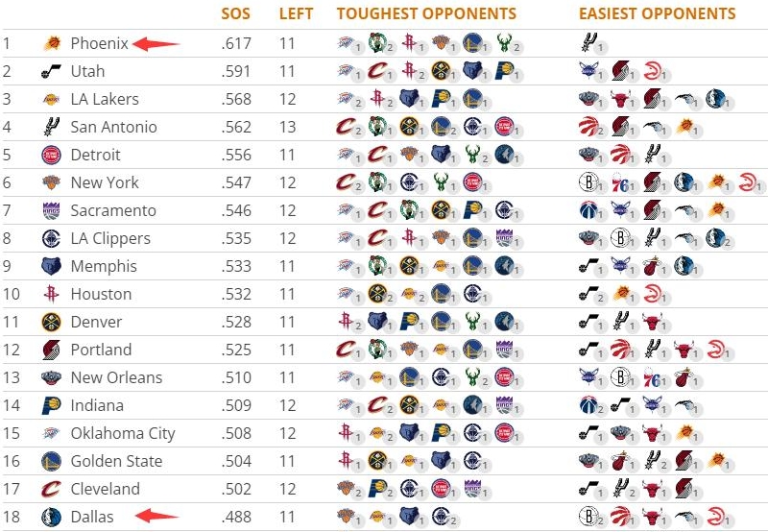Click the Spurs logo beside San Antonio
768x532 pixels.
pos(51,127)
